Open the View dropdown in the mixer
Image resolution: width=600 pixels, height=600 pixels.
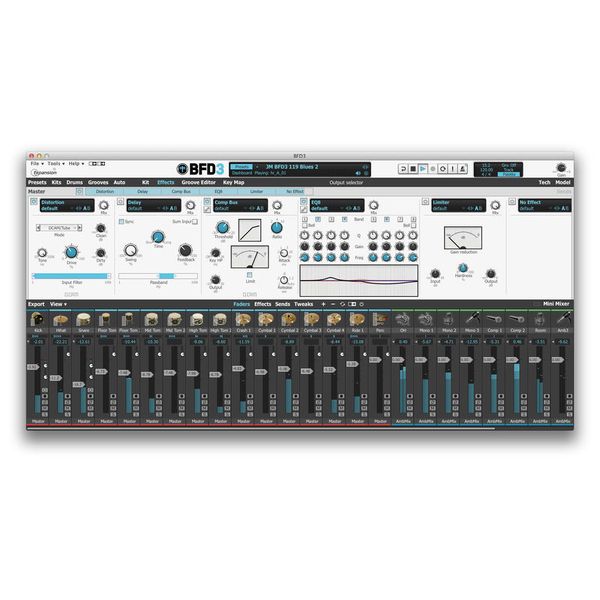click(x=58, y=303)
